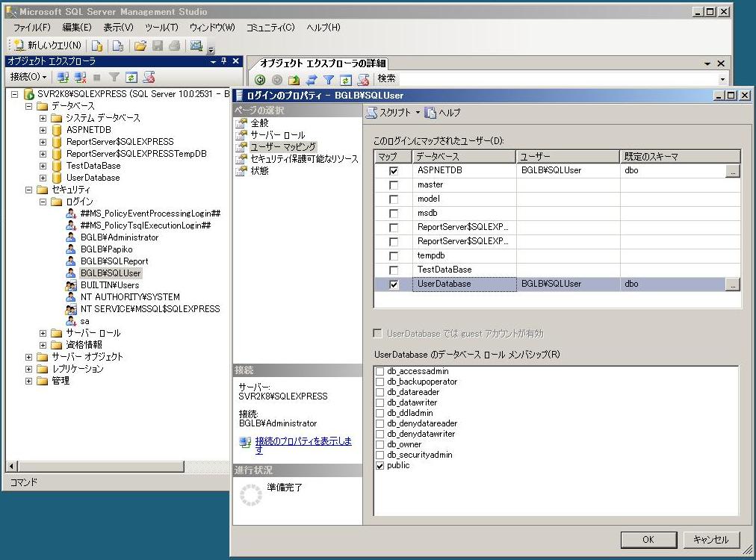Image resolution: width=756 pixels, height=560 pixels.
Task: Uncheck the ASPNETDB map checkbox
Action: click(x=394, y=170)
